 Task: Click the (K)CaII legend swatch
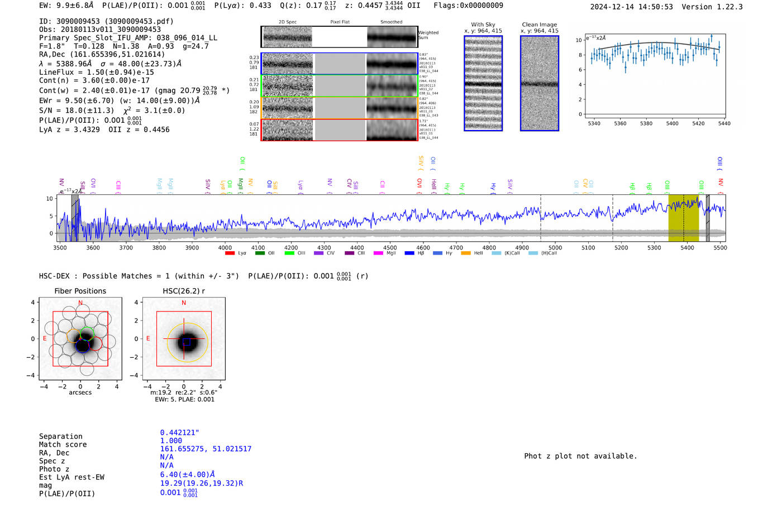point(496,253)
